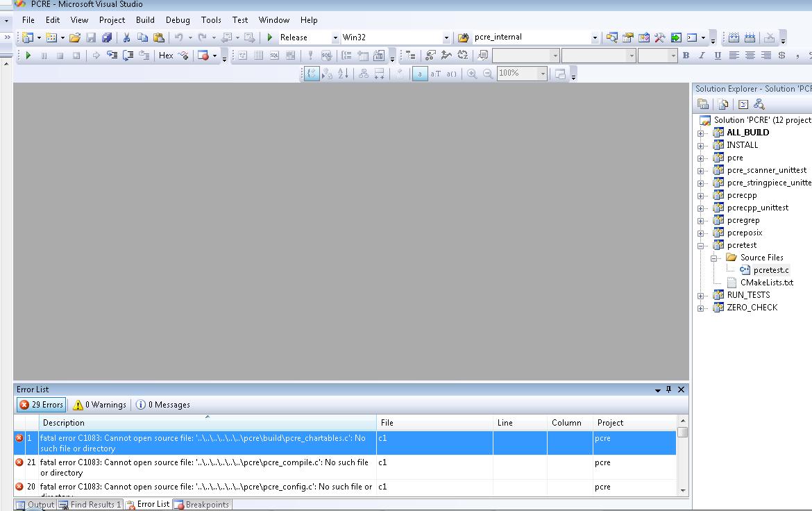Click the Sort Alphabetically A-Z icon
The height and width of the screenshot is (511, 812).
point(343,74)
